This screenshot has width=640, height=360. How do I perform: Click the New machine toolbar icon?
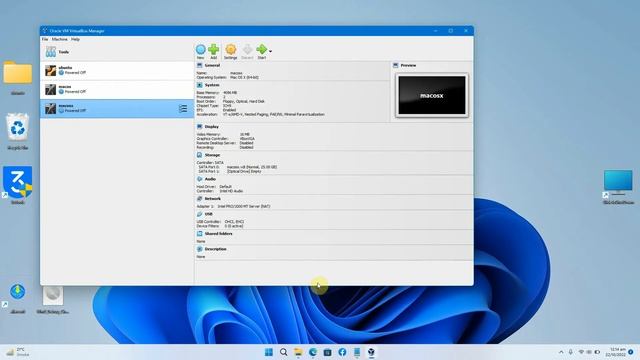[x=200, y=50]
